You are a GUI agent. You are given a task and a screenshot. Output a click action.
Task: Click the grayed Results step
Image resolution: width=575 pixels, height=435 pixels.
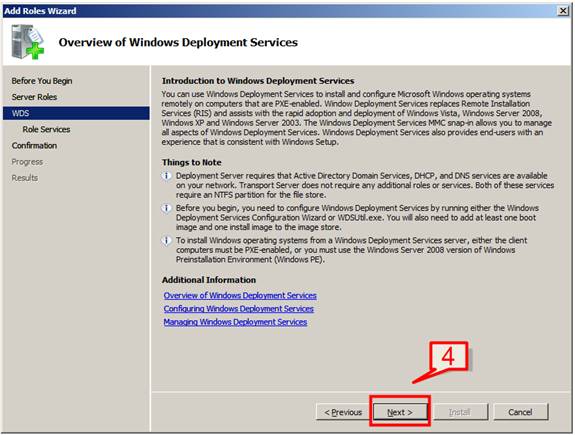pyautogui.click(x=25, y=178)
